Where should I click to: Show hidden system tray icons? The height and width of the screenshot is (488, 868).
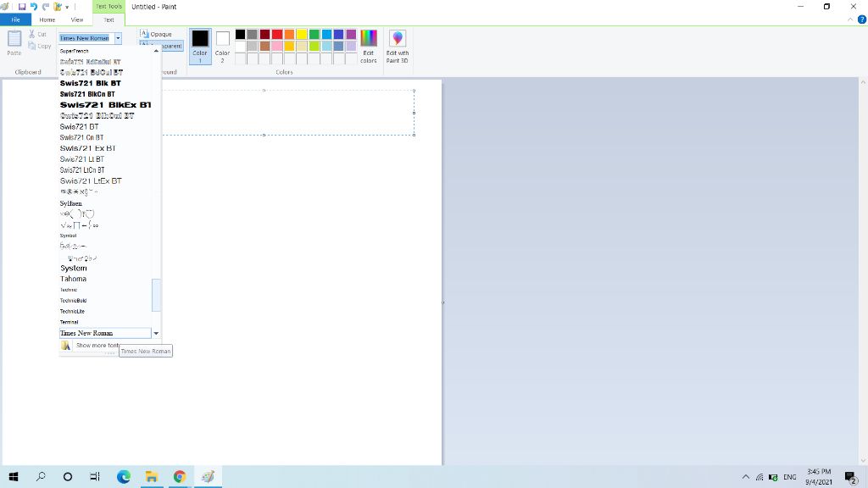click(x=746, y=476)
